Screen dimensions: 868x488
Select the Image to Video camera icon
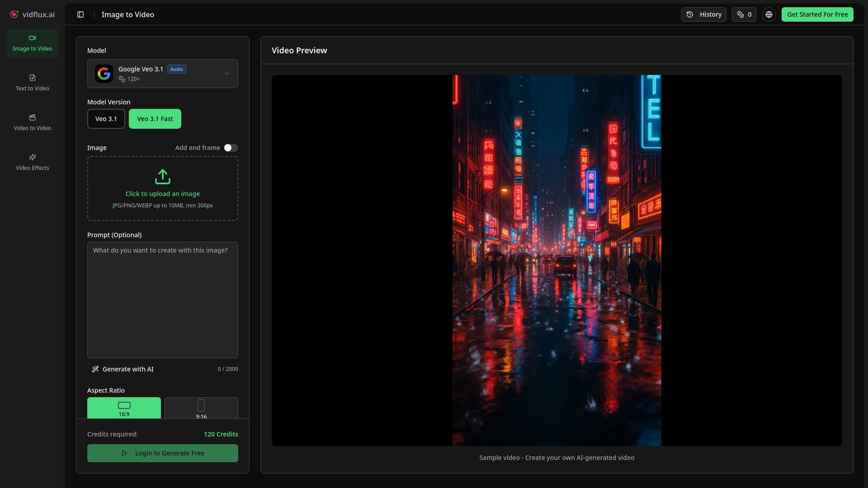tap(32, 38)
